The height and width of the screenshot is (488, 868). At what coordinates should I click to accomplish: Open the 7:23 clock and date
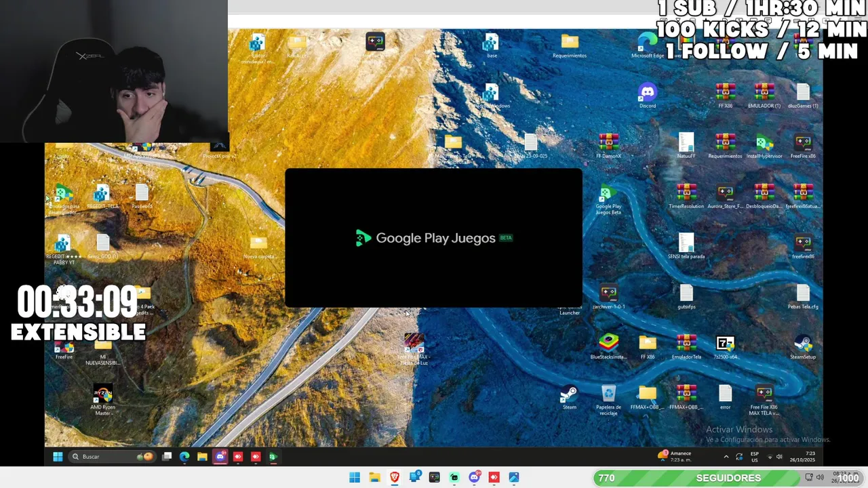802,456
